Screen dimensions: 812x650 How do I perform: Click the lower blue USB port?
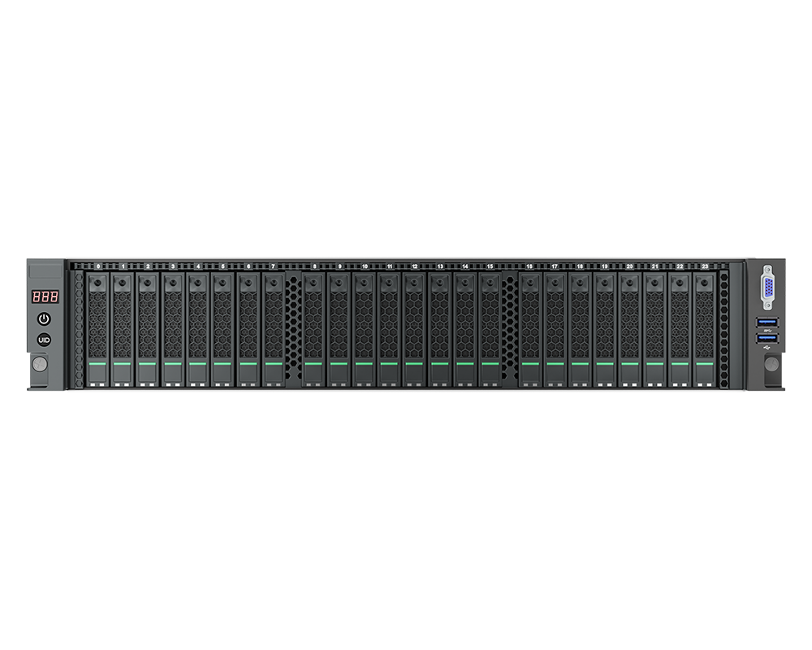coord(767,339)
